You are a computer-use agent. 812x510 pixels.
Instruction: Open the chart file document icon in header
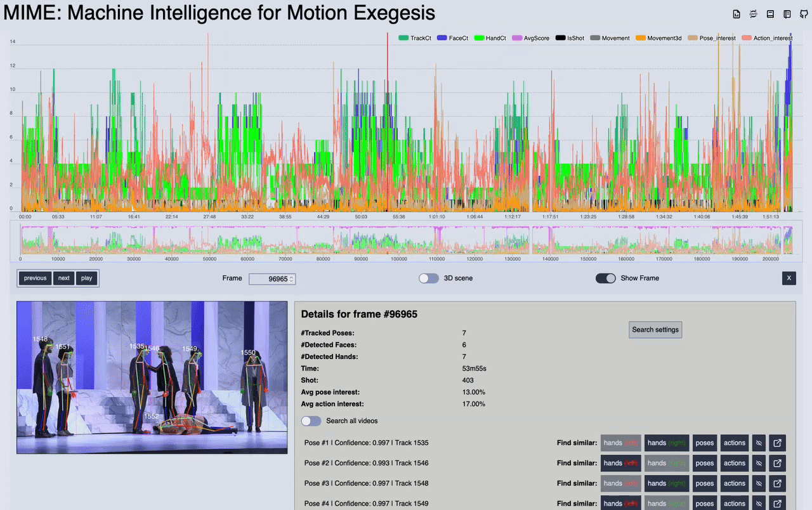(737, 14)
